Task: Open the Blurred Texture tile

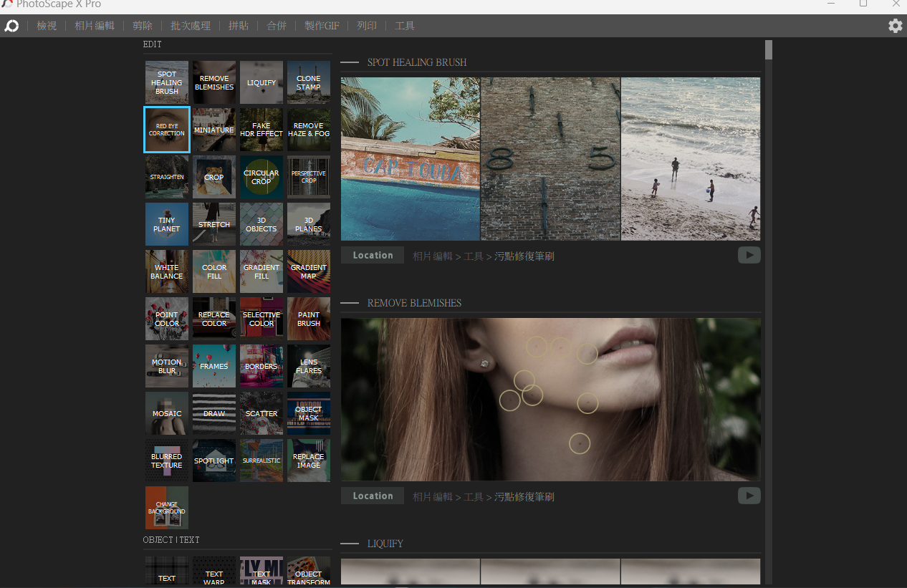Action: coord(167,461)
